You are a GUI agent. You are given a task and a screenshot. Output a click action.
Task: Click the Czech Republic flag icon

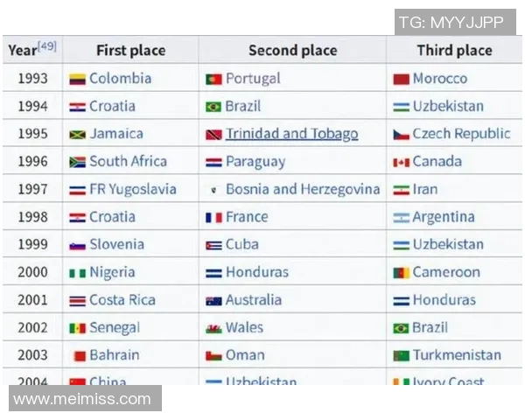(401, 135)
